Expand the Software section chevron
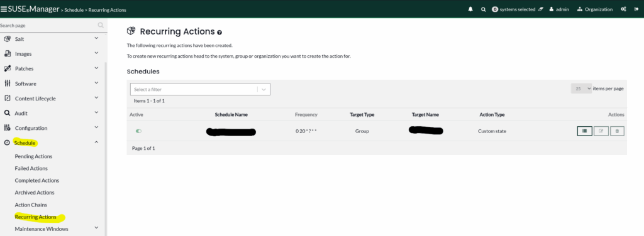The width and height of the screenshot is (644, 236). [x=96, y=83]
